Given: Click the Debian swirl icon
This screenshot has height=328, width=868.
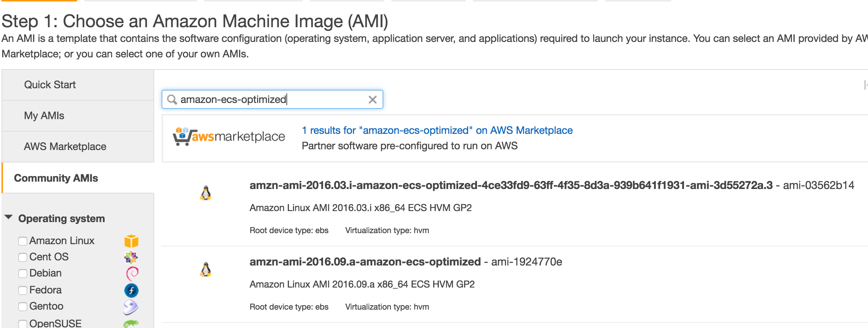Looking at the screenshot, I should [x=132, y=274].
